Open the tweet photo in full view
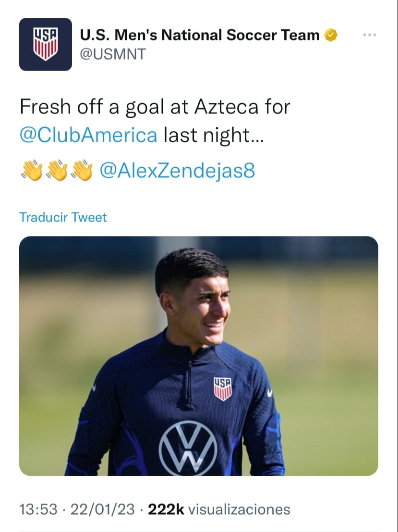The width and height of the screenshot is (398, 532). 198,356
